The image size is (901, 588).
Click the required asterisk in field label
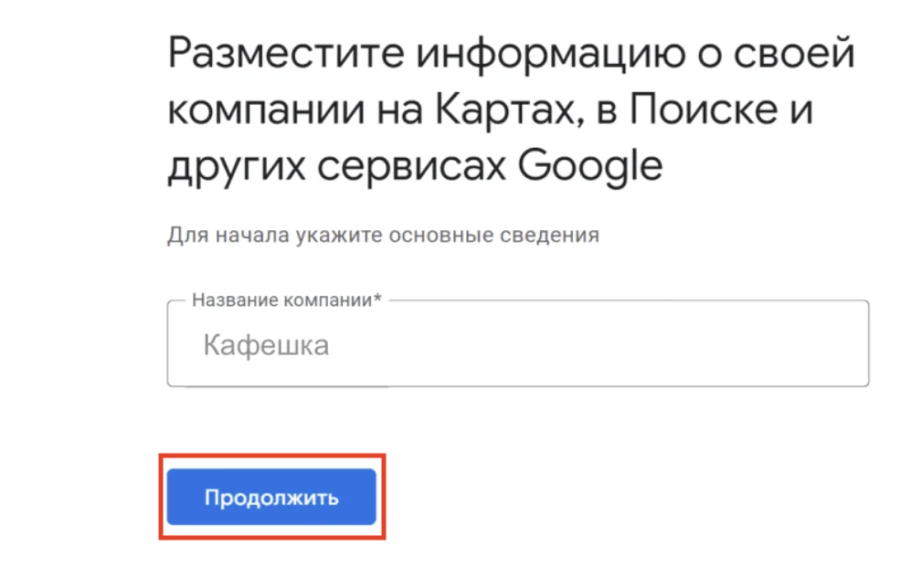point(377,299)
